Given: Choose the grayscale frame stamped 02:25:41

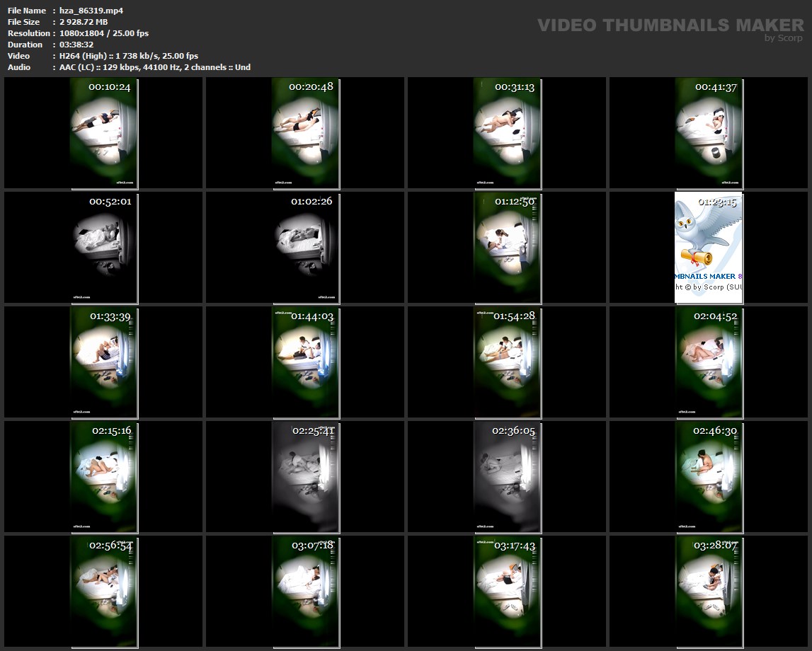Looking at the screenshot, I should [x=306, y=477].
